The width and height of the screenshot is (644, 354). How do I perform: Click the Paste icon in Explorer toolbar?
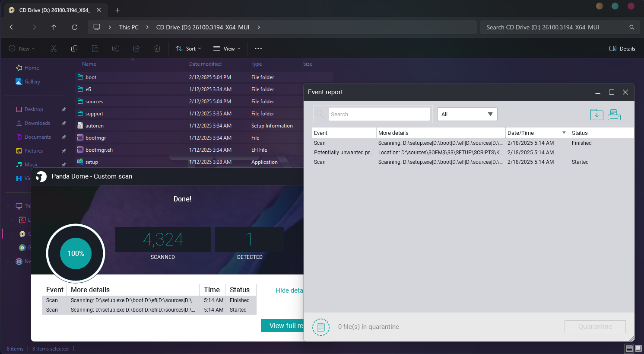(95, 48)
